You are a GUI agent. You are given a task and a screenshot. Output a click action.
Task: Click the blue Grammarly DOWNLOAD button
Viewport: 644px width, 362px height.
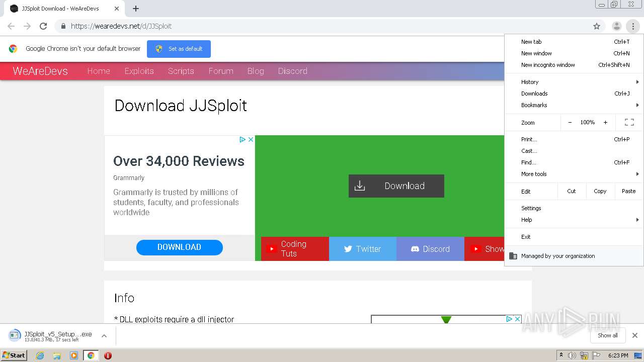point(179,247)
